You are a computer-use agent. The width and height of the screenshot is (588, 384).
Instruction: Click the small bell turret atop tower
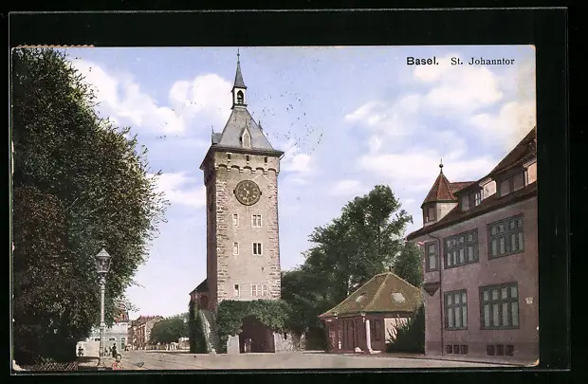point(239,85)
